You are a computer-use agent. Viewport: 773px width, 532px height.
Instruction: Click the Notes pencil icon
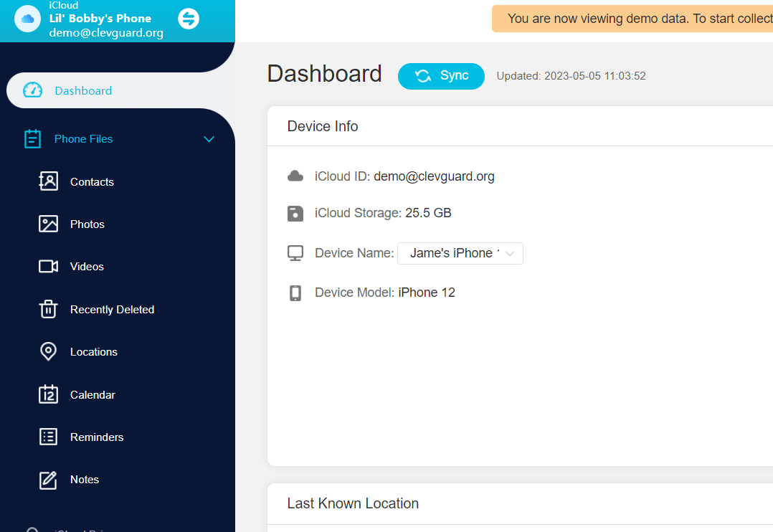coord(48,479)
